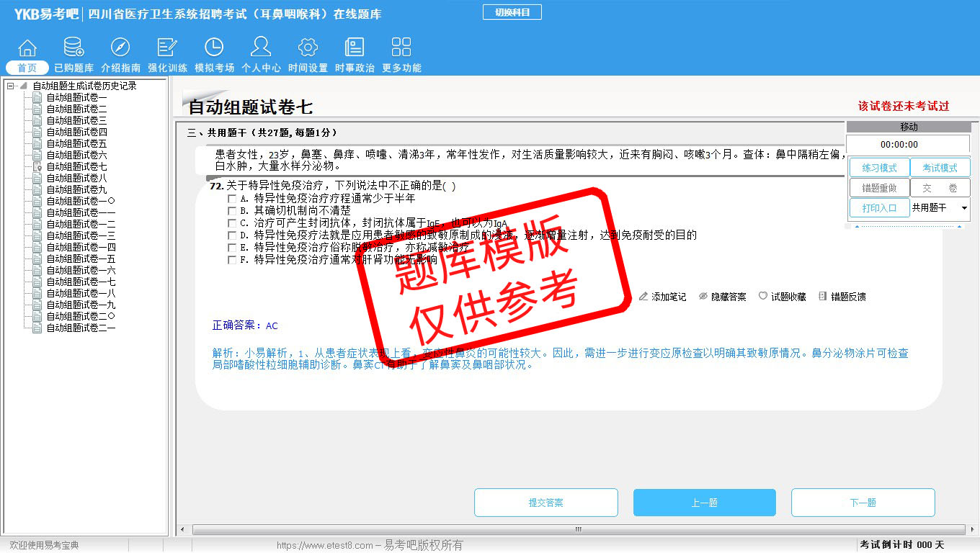Switch to 考试模式
This screenshot has height=553, width=980.
coord(940,168)
